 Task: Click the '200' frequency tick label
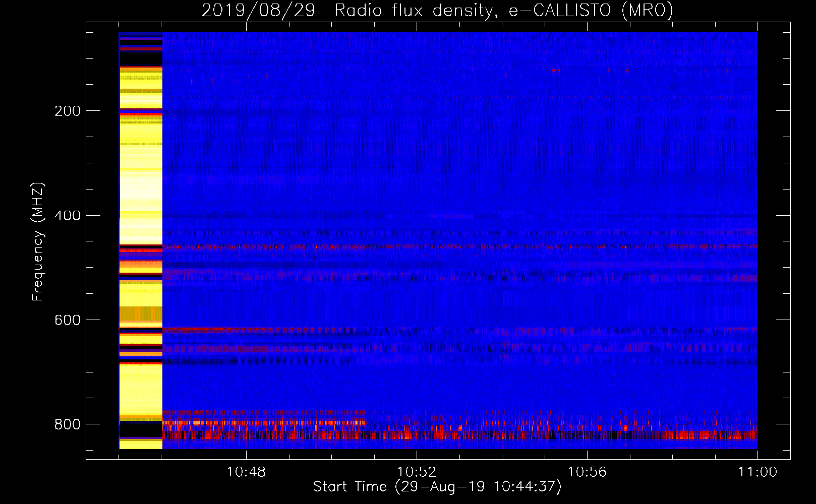68,111
